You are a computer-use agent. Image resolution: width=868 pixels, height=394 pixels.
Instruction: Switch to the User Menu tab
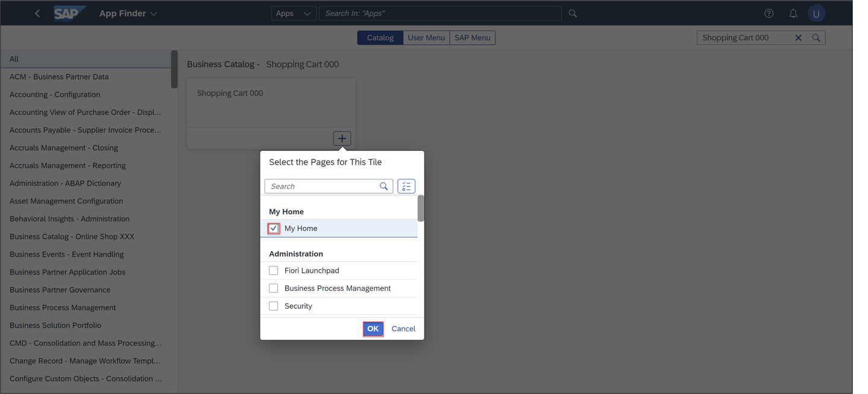pos(426,37)
